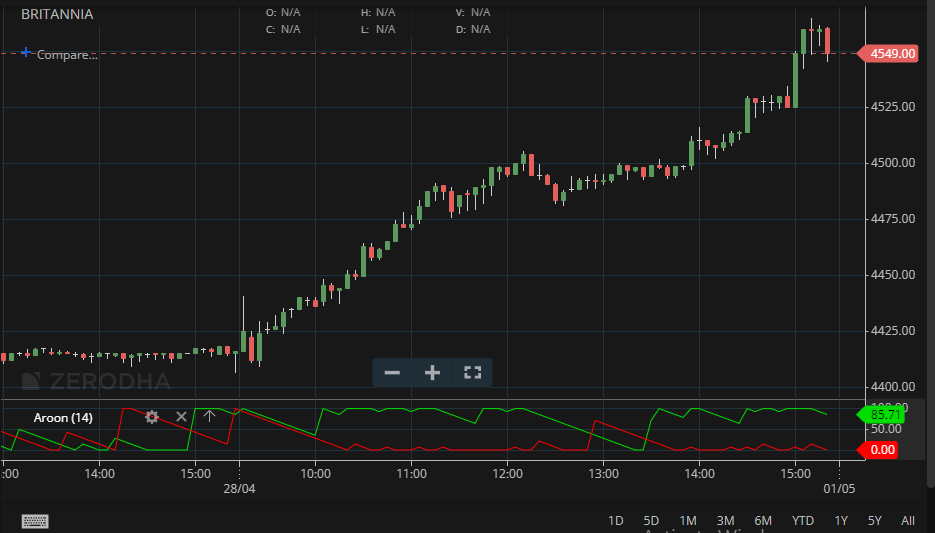The height and width of the screenshot is (533, 935).
Task: Click the red Aroon Down 0.00 value
Action: click(x=878, y=450)
